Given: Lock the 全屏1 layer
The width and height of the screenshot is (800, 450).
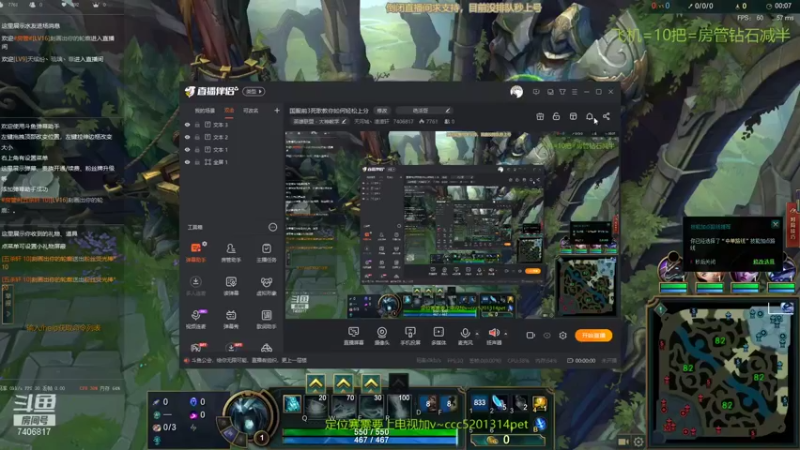Looking at the screenshot, I should 197,162.
